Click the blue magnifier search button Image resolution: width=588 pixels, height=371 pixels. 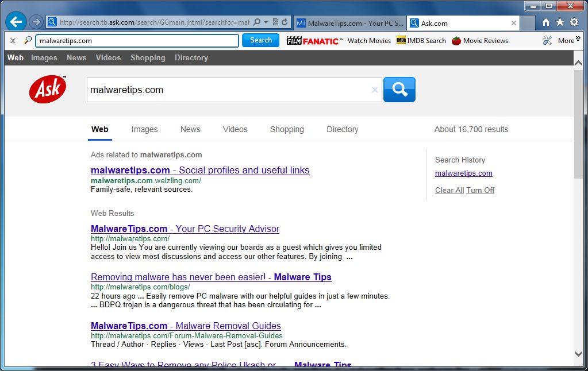[399, 90]
